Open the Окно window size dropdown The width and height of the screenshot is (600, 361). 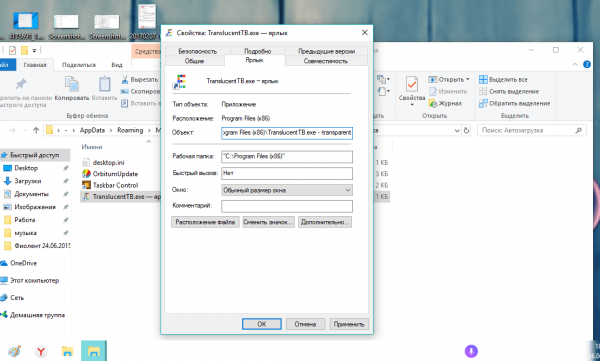(x=287, y=190)
